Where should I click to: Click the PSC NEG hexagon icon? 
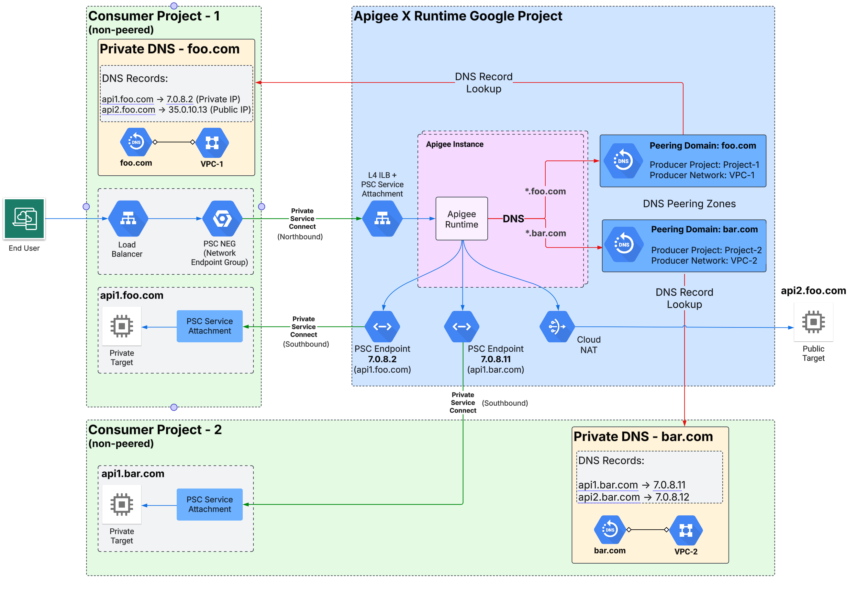pyautogui.click(x=222, y=219)
